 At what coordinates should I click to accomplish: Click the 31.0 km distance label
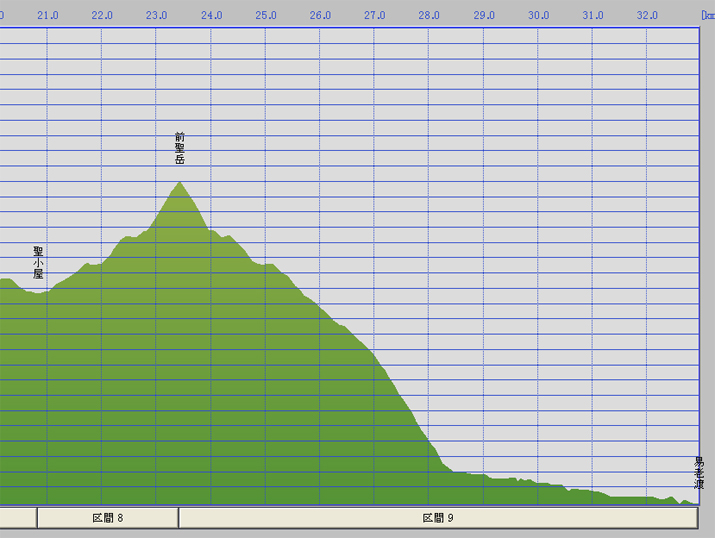tap(593, 16)
